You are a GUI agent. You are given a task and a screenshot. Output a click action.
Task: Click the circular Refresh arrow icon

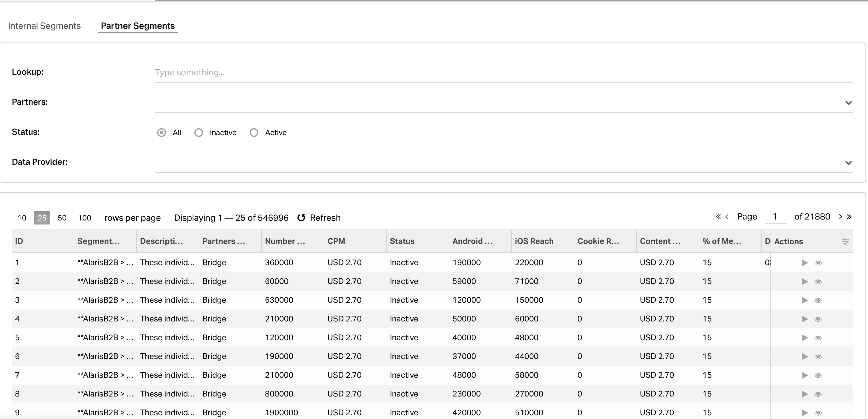click(x=301, y=218)
